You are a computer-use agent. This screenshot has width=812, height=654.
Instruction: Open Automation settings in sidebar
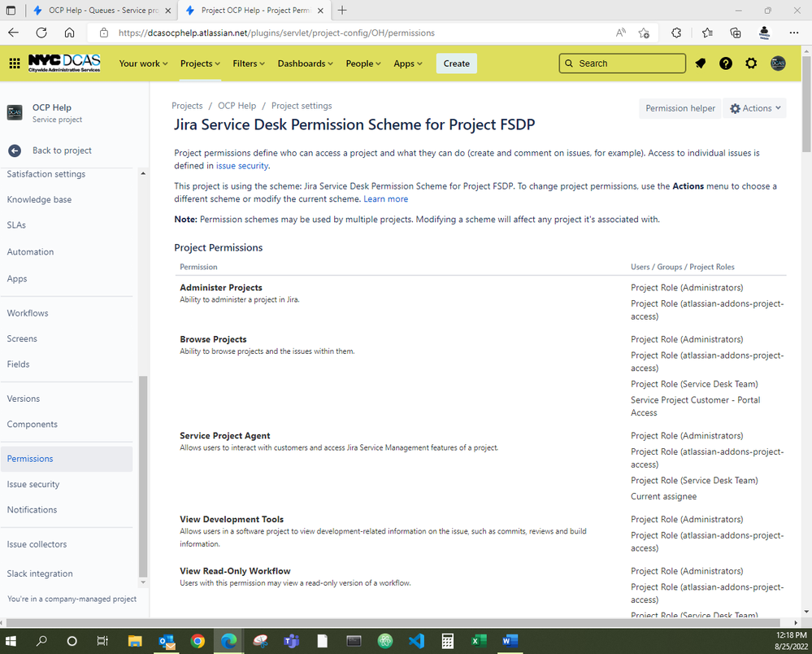point(31,252)
